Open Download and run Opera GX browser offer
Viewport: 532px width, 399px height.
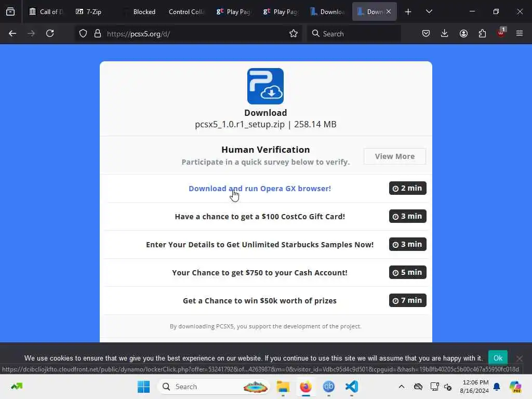[x=260, y=188]
